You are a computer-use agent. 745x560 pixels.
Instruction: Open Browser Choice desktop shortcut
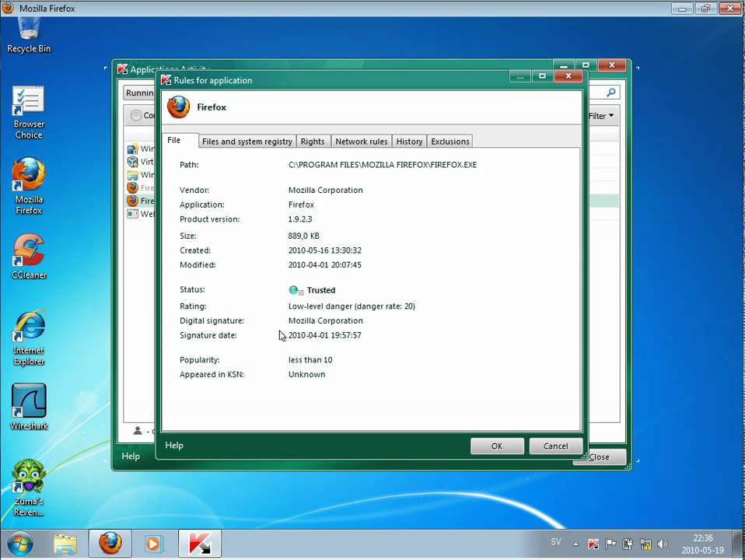(29, 113)
